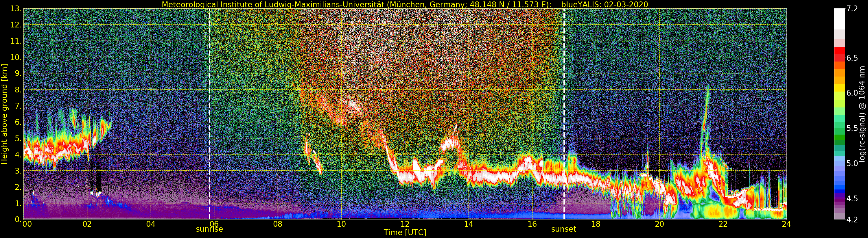Image resolution: width=868 pixels, height=238 pixels.
Task: Click the 12 tick on the time axis
Action: (x=405, y=224)
